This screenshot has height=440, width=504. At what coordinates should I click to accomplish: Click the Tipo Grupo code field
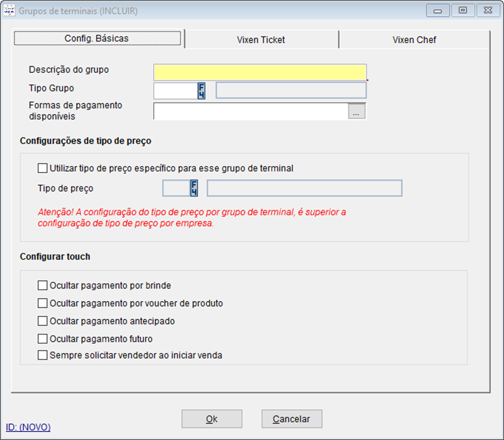pyautogui.click(x=176, y=91)
